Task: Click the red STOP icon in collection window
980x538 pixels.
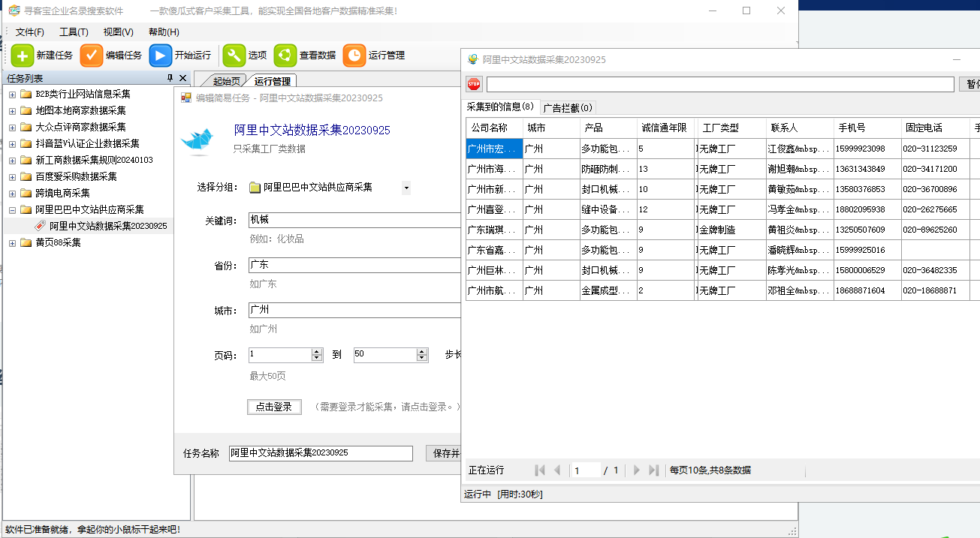Action: click(474, 84)
